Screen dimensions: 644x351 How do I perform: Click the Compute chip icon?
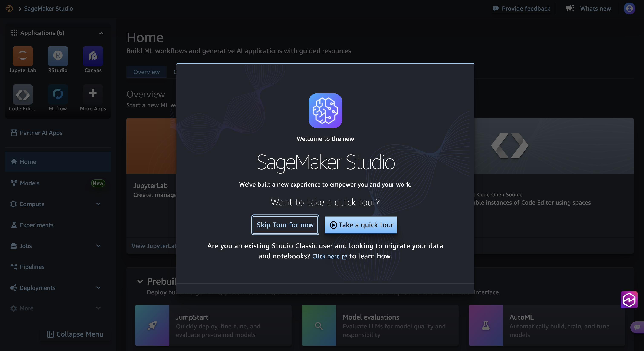click(x=13, y=204)
